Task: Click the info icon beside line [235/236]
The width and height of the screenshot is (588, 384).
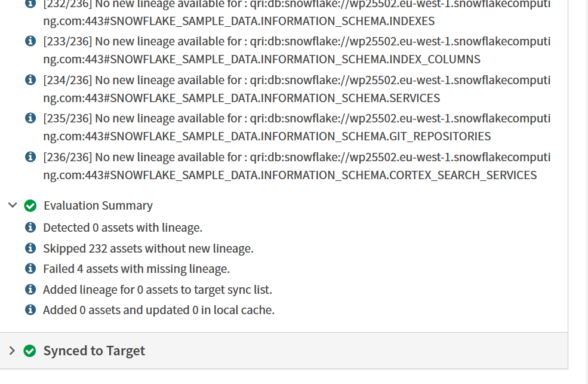Action: pos(30,118)
